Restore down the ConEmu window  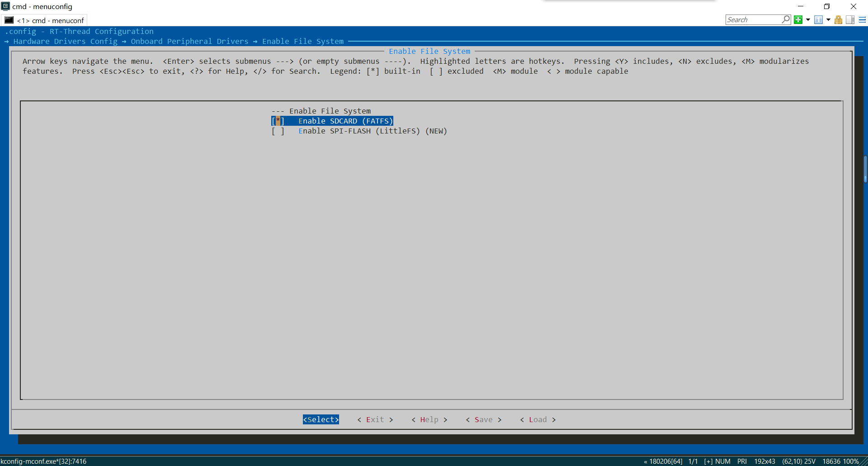(x=827, y=6)
